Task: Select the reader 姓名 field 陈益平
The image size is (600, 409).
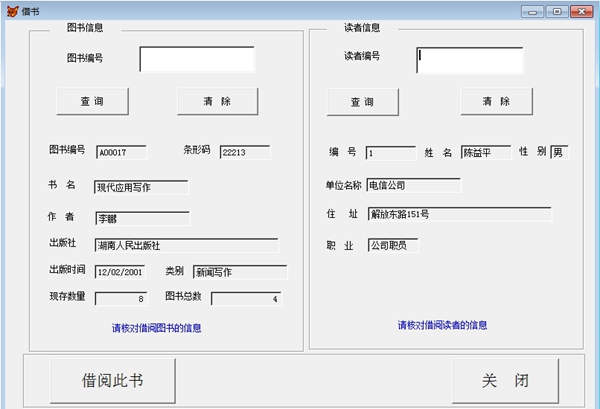Action: [485, 153]
